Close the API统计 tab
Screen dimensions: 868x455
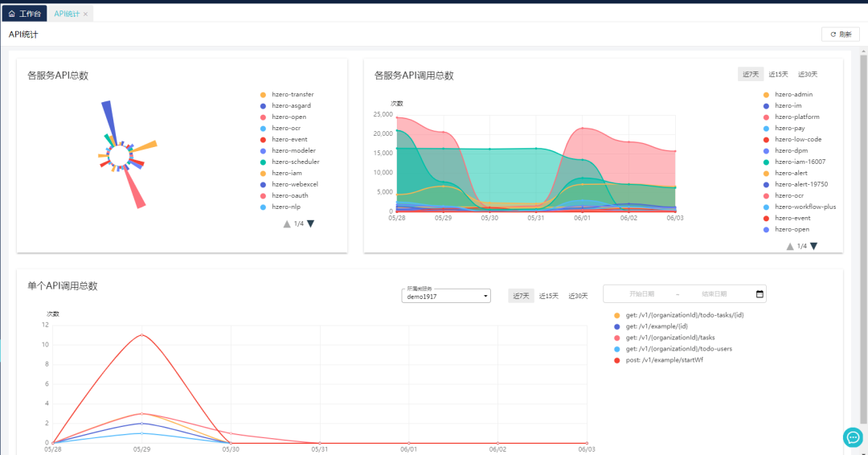pos(86,14)
